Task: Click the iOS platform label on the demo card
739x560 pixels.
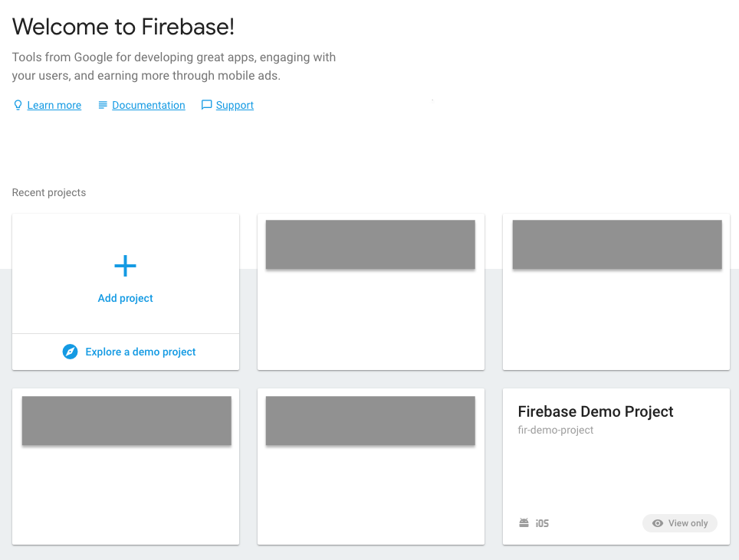Action: point(541,522)
